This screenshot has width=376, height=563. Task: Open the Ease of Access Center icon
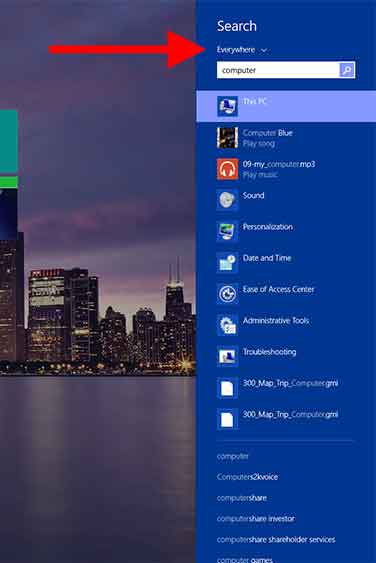coord(227,294)
